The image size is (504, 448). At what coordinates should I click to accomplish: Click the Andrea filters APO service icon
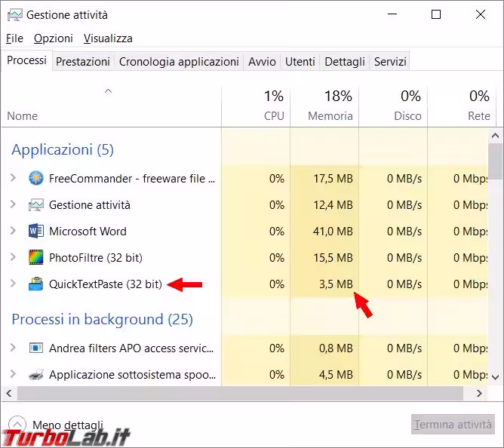click(x=36, y=348)
